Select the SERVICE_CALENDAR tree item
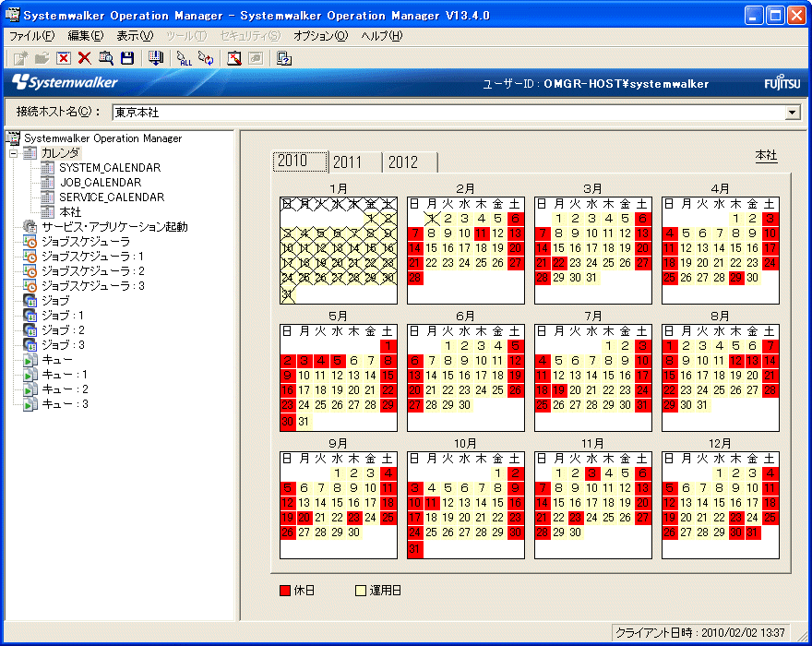The width and height of the screenshot is (812, 646). click(x=112, y=197)
